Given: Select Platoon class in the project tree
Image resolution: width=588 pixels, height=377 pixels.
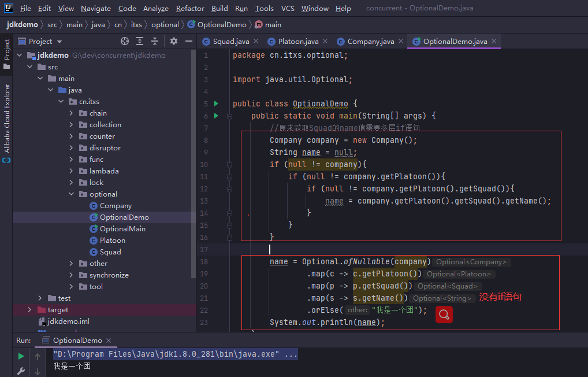Looking at the screenshot, I should (x=113, y=241).
